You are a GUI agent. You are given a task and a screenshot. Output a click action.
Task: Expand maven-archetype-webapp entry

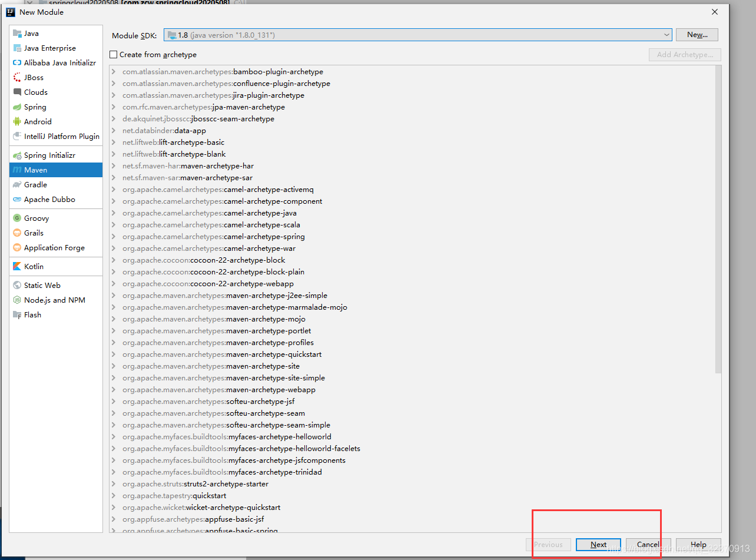click(114, 390)
